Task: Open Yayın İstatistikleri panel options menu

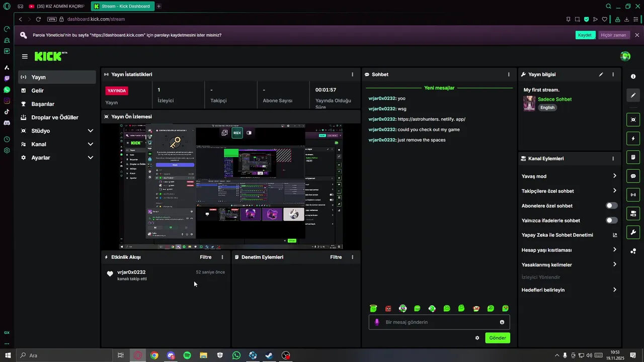Action: [x=352, y=74]
